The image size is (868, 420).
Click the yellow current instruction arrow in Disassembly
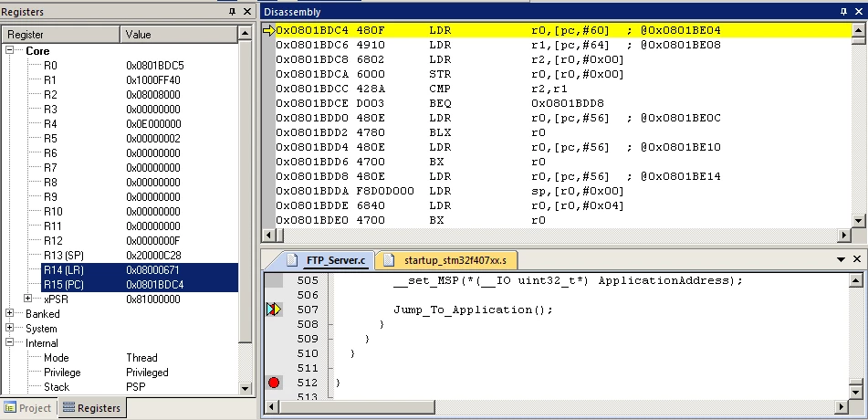pyautogui.click(x=269, y=30)
